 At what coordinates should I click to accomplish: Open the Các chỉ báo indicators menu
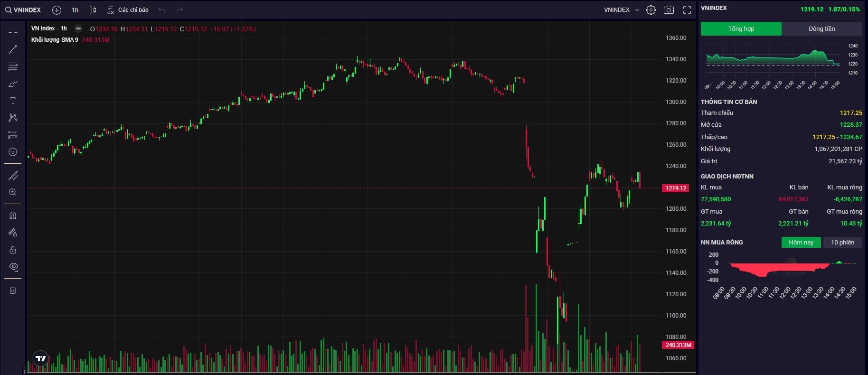coord(128,10)
